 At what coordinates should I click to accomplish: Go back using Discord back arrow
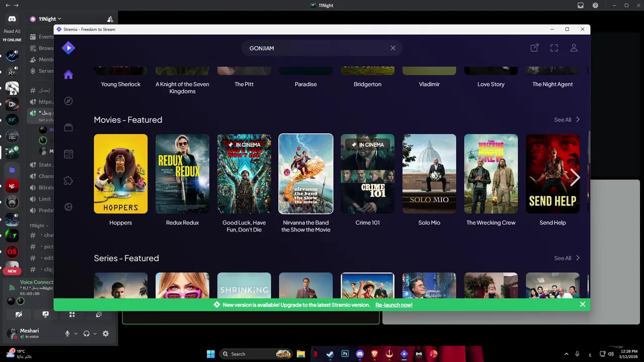pyautogui.click(x=8, y=5)
